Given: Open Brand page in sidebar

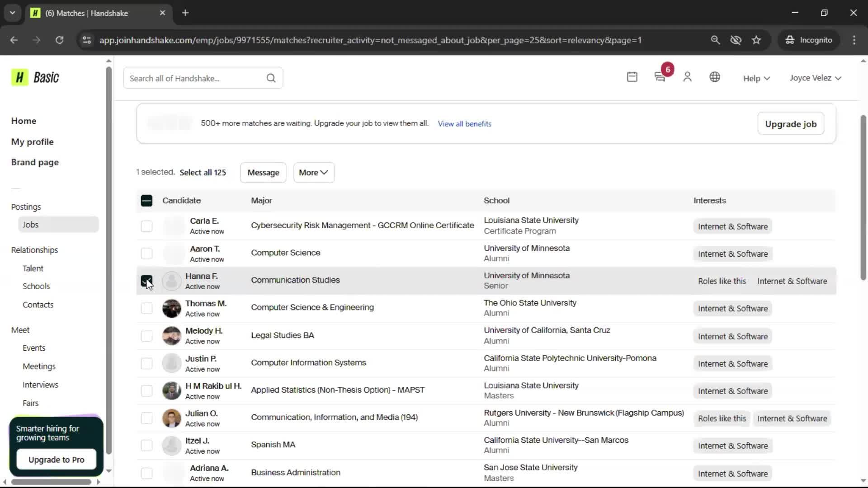Looking at the screenshot, I should (x=35, y=162).
